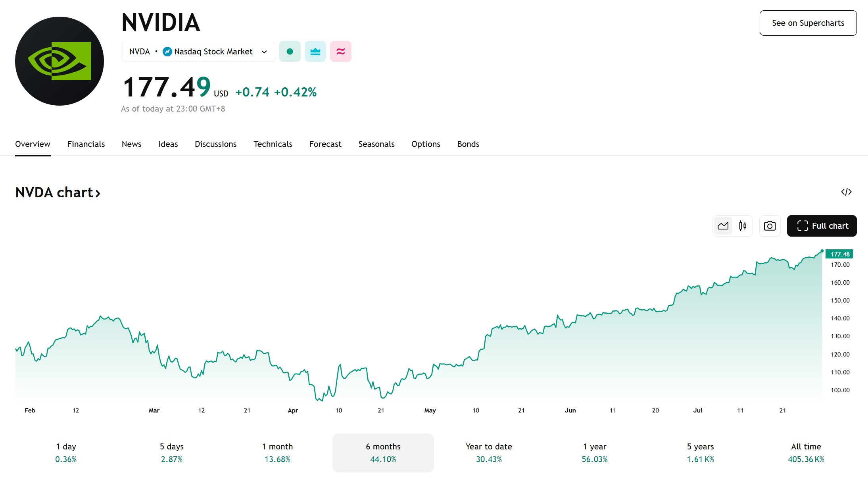Switch to candlestick chart type icon
The height and width of the screenshot is (478, 868).
743,226
